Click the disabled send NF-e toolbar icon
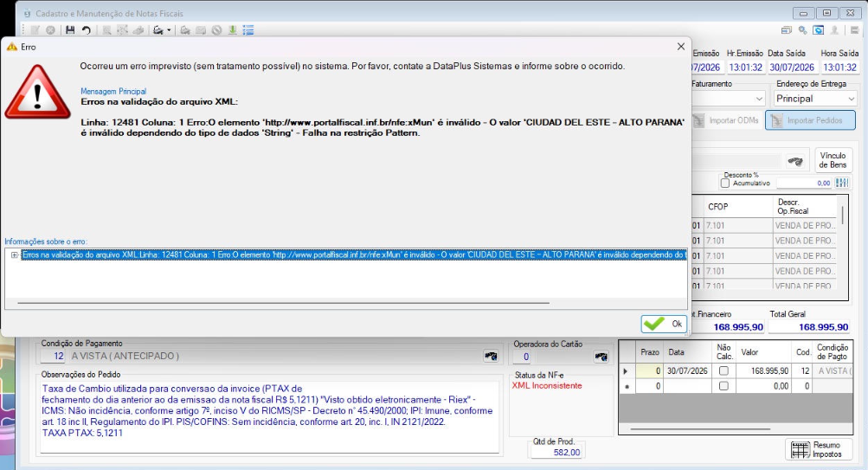 point(185,30)
